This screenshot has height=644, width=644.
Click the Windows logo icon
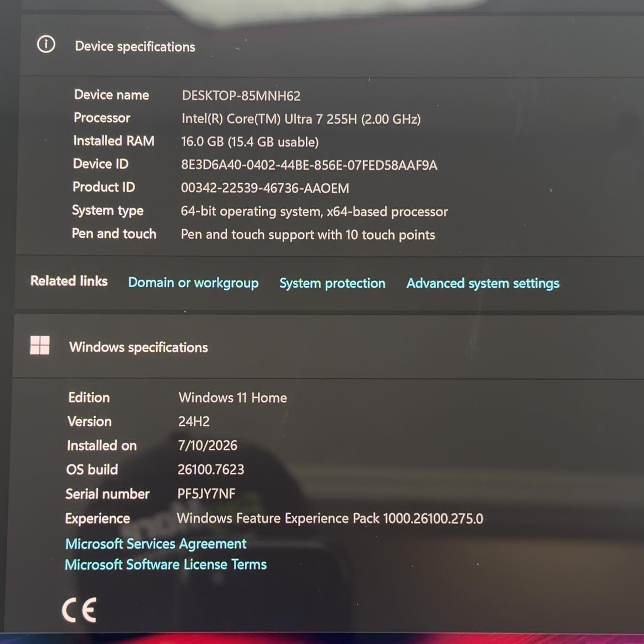pyautogui.click(x=39, y=345)
